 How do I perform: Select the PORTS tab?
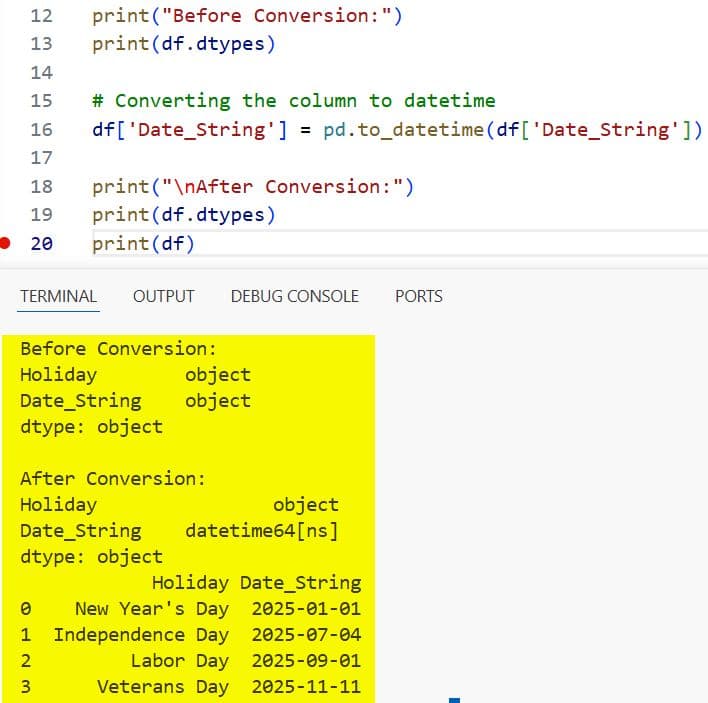(x=419, y=297)
